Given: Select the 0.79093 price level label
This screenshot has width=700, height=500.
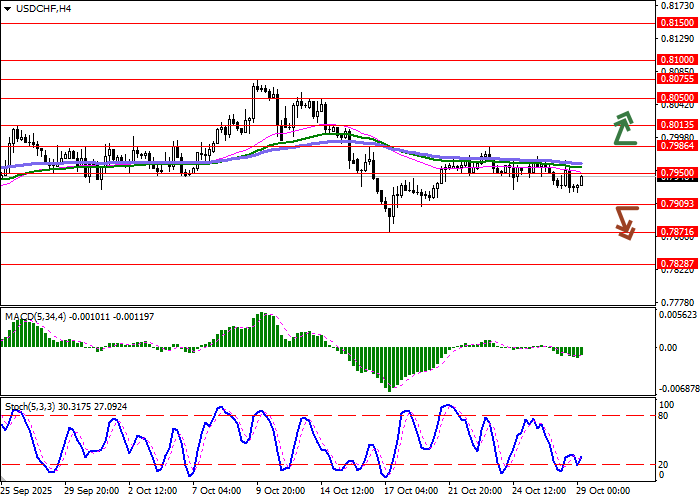Looking at the screenshot, I should [678, 204].
